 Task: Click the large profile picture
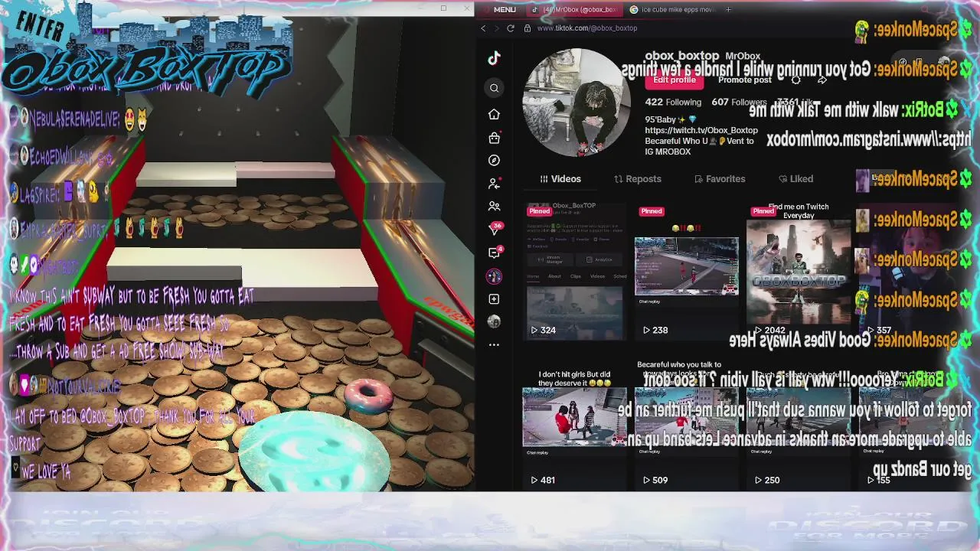tap(577, 102)
